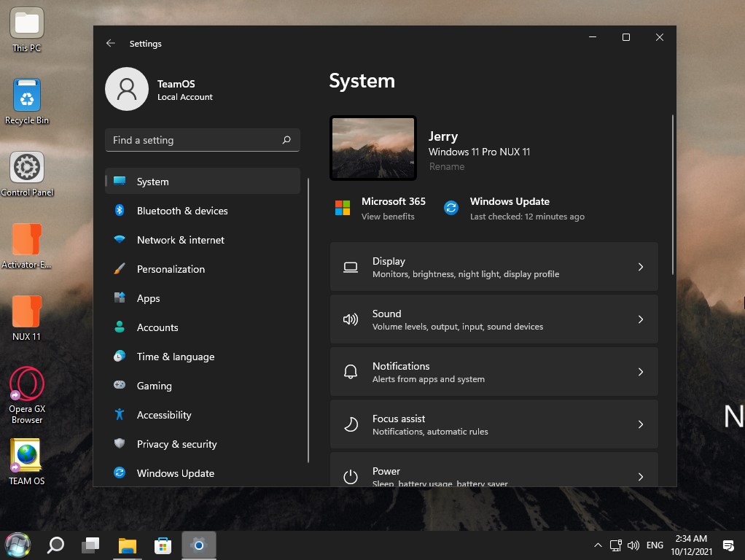
Task: Maximize the Settings window
Action: [x=626, y=37]
